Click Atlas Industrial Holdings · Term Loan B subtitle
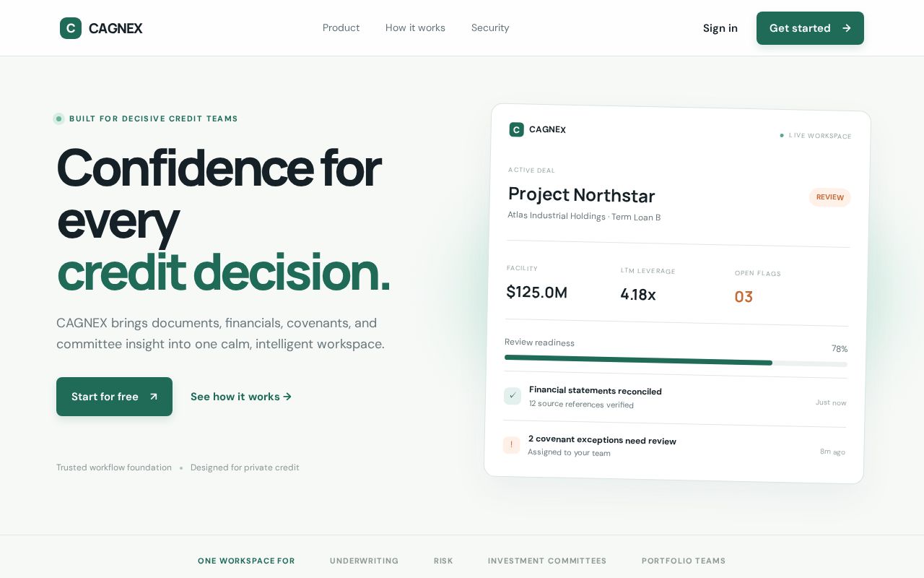This screenshot has width=924, height=578. (x=584, y=216)
